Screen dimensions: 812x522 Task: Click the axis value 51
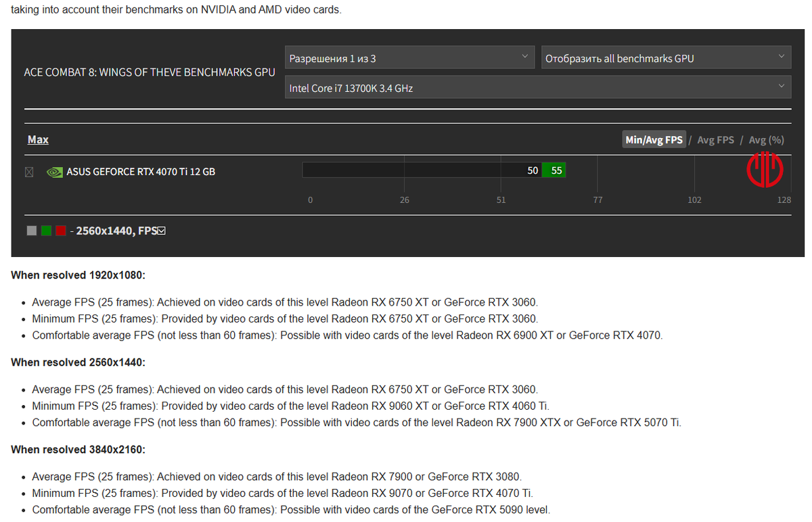tap(501, 200)
